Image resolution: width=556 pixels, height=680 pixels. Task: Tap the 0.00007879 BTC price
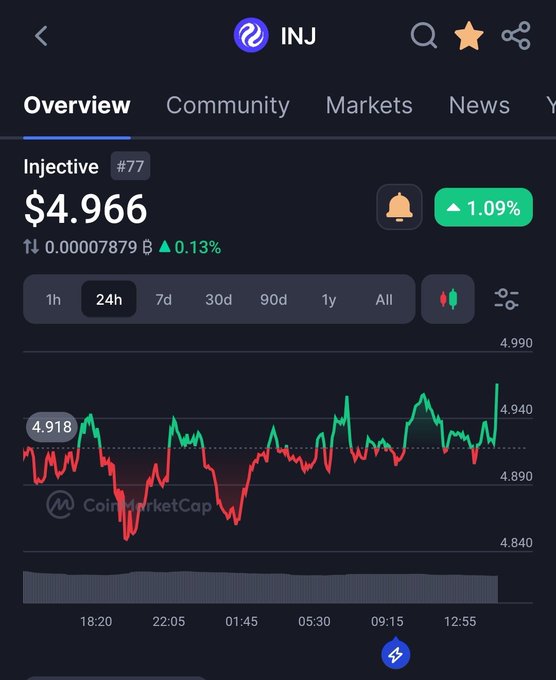pos(99,248)
